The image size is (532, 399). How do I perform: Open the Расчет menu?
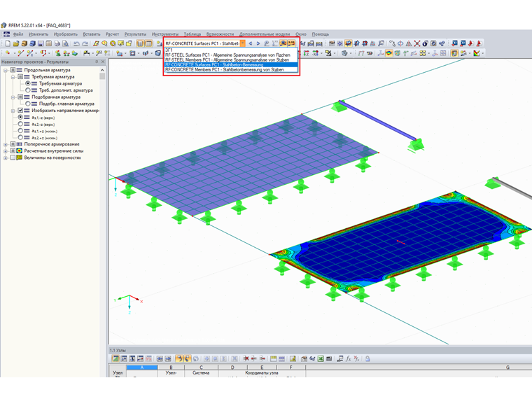point(112,34)
